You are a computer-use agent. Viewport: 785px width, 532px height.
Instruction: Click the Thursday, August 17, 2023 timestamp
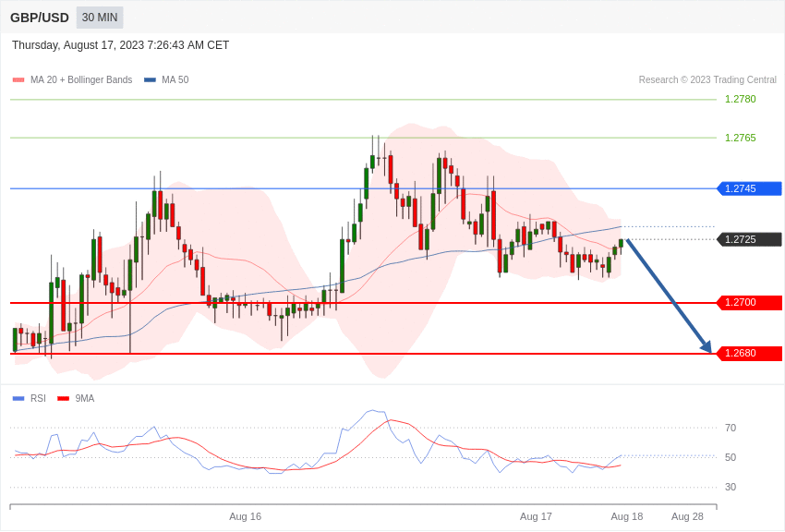(x=120, y=45)
